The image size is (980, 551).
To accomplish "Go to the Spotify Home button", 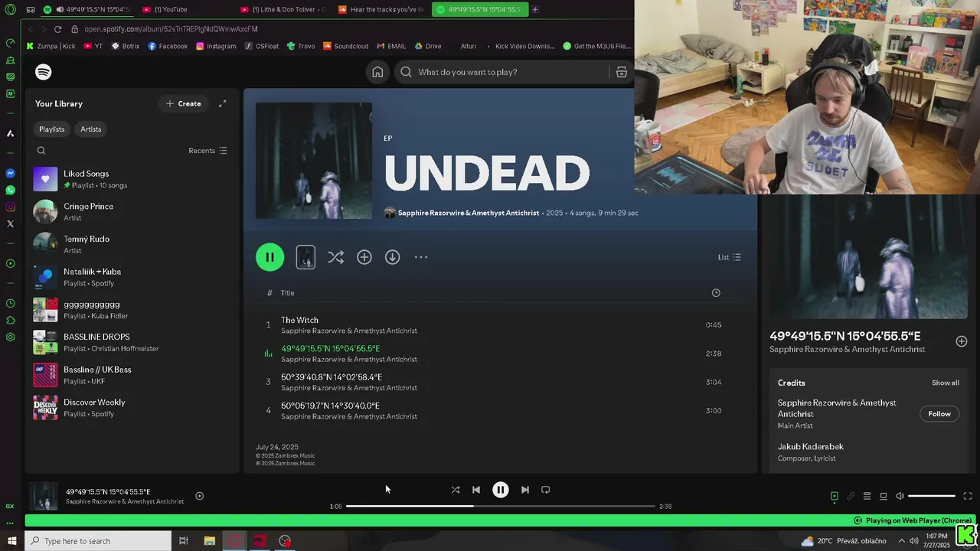I will point(377,72).
